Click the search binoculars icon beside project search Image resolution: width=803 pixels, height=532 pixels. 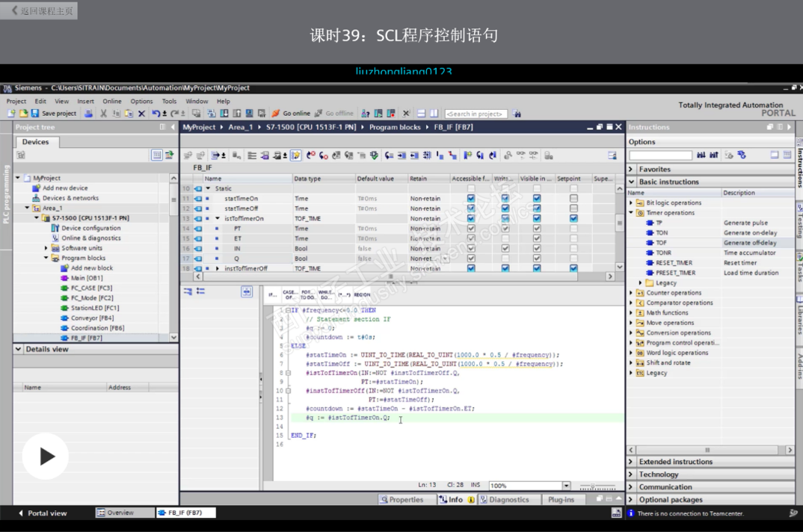[x=517, y=114]
